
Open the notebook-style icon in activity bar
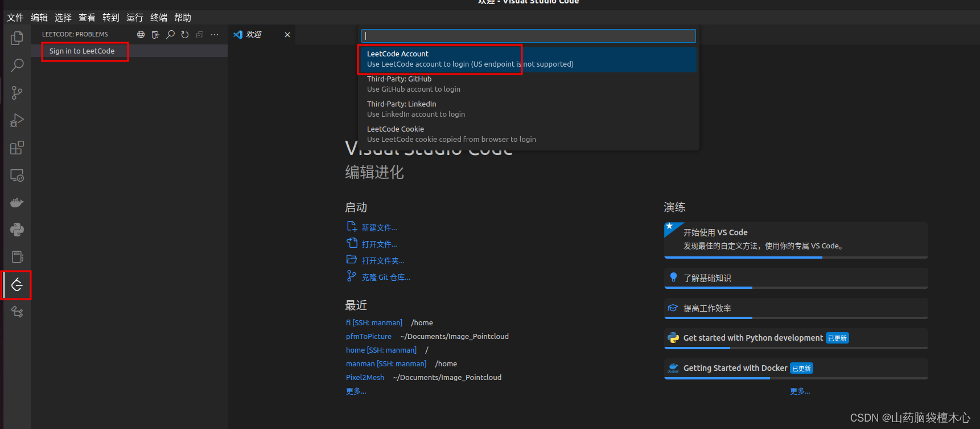pyautogui.click(x=17, y=257)
